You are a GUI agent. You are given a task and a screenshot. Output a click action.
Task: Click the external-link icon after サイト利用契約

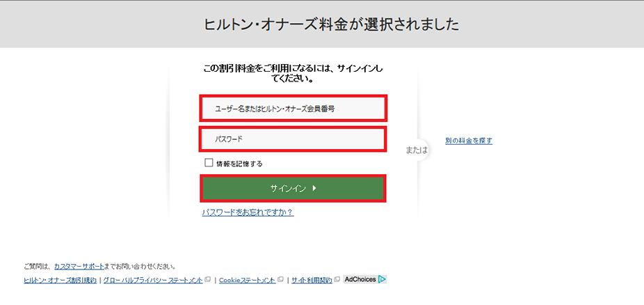tap(337, 279)
